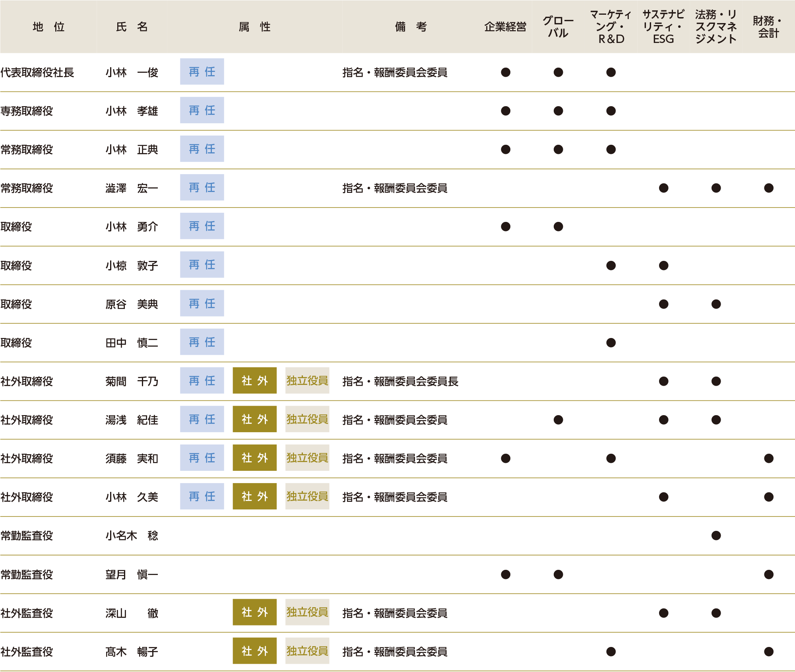The height and width of the screenshot is (672, 795).
Task: Click the 独立役員 badge for 湯浅 紀佳
Action: click(307, 419)
